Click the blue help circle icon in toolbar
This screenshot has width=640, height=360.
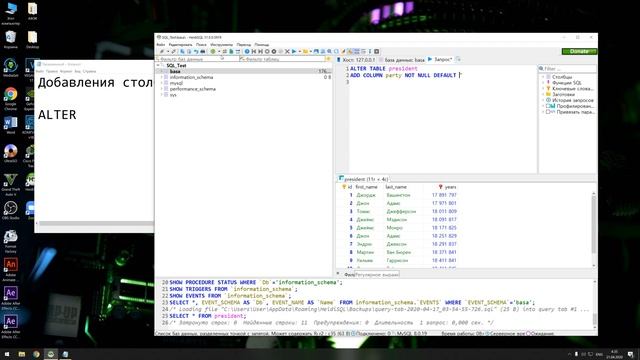247,51
